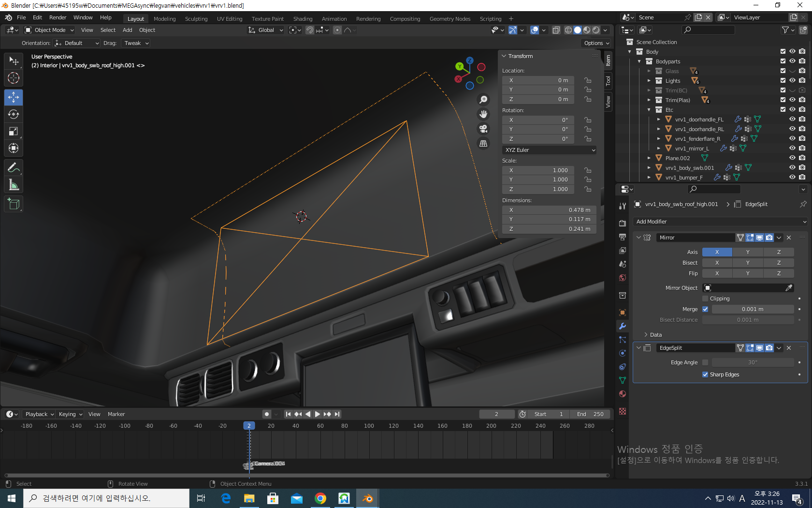Open the Render menu

58,17
